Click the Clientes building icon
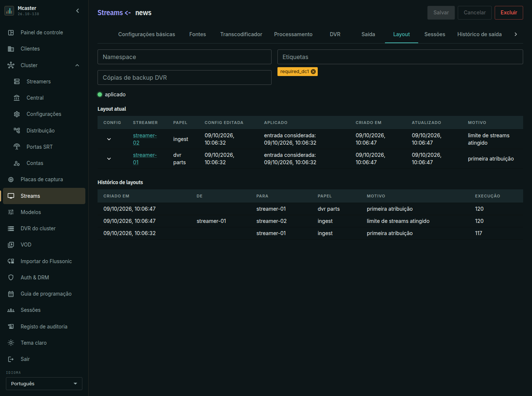 coord(11,49)
